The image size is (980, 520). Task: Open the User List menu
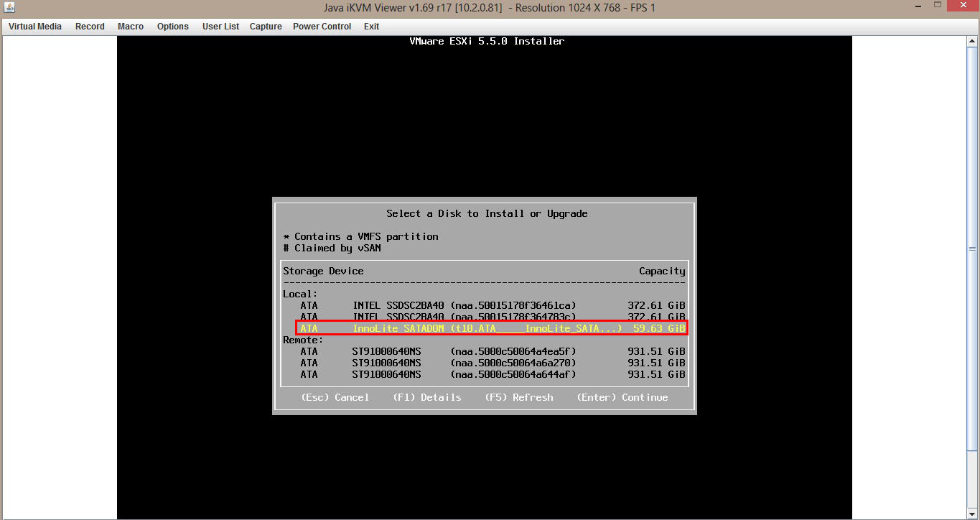coord(220,27)
